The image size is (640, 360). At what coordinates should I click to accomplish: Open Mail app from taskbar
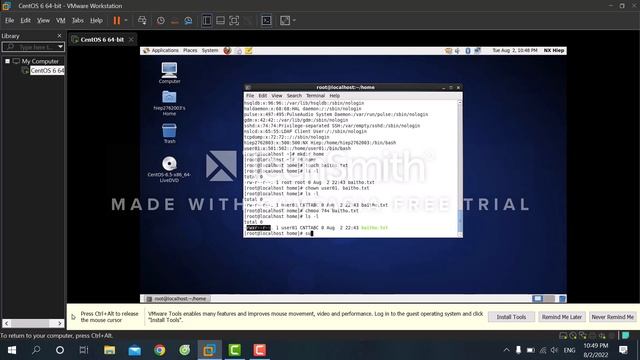click(134, 350)
